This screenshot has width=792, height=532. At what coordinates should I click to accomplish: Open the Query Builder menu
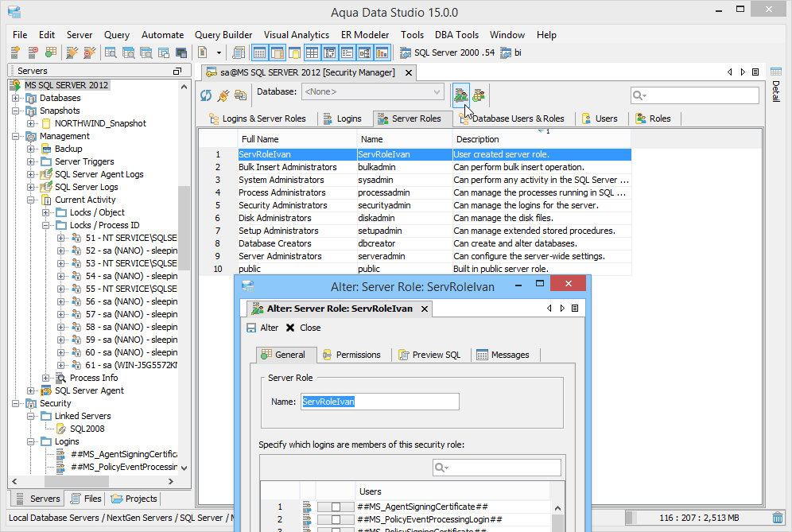coord(223,35)
